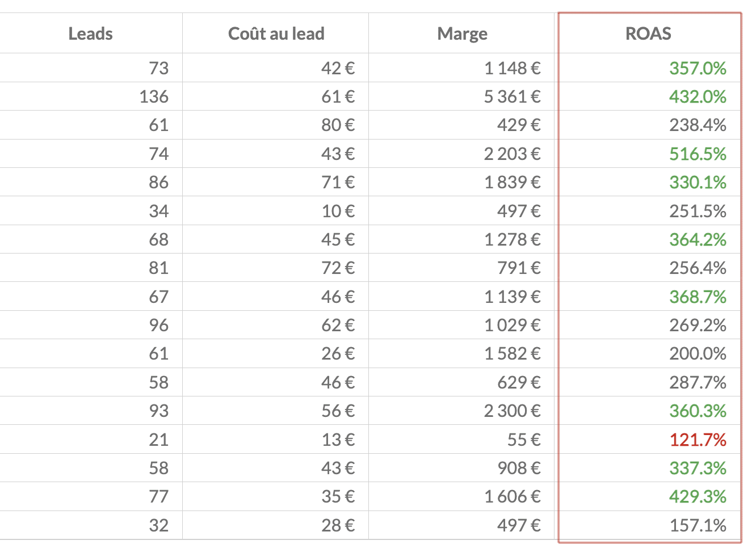Screen dimensions: 756x557
Task: Click the Leads column header
Action: coord(90,34)
